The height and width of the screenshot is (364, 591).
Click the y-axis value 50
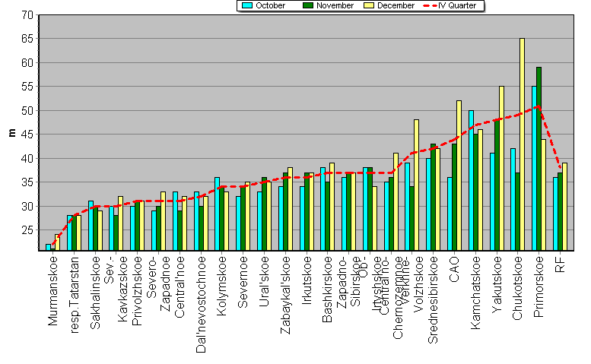27,111
